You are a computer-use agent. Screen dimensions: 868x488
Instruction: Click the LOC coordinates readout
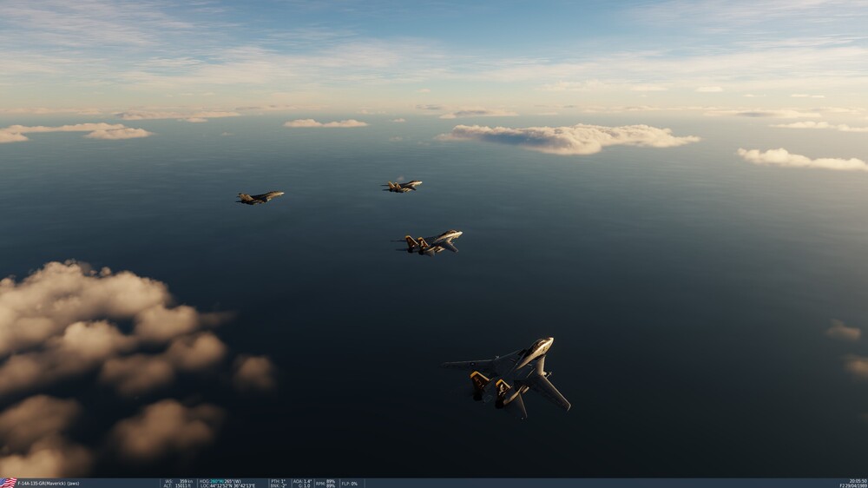coord(227,485)
